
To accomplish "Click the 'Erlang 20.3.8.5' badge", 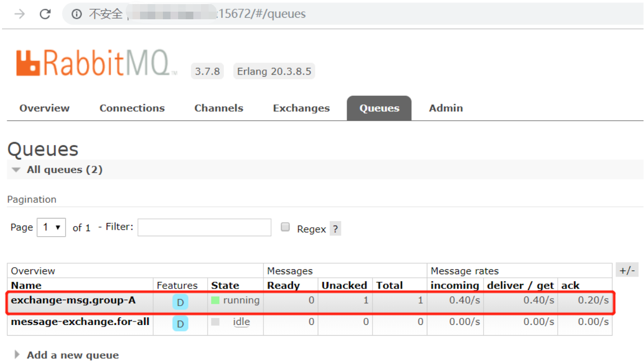I will tap(274, 71).
